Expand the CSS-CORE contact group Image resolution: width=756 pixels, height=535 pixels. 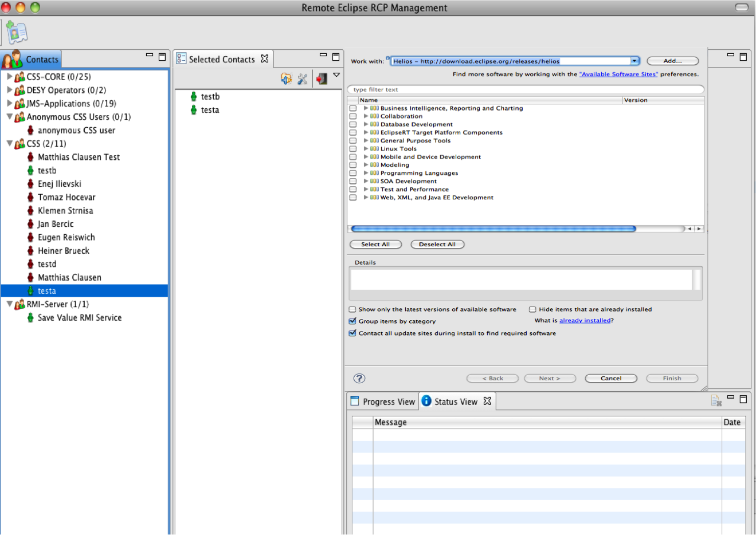(x=9, y=76)
